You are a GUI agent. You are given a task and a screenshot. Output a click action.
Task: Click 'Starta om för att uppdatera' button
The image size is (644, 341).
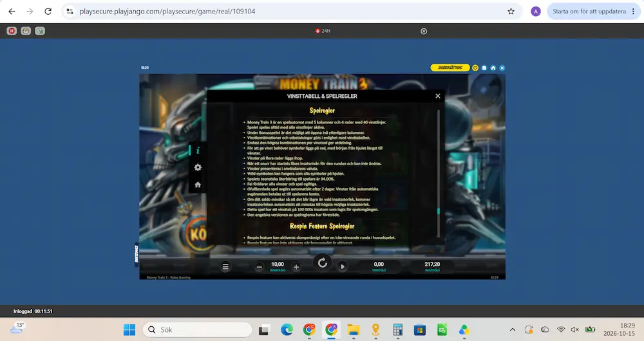click(589, 12)
